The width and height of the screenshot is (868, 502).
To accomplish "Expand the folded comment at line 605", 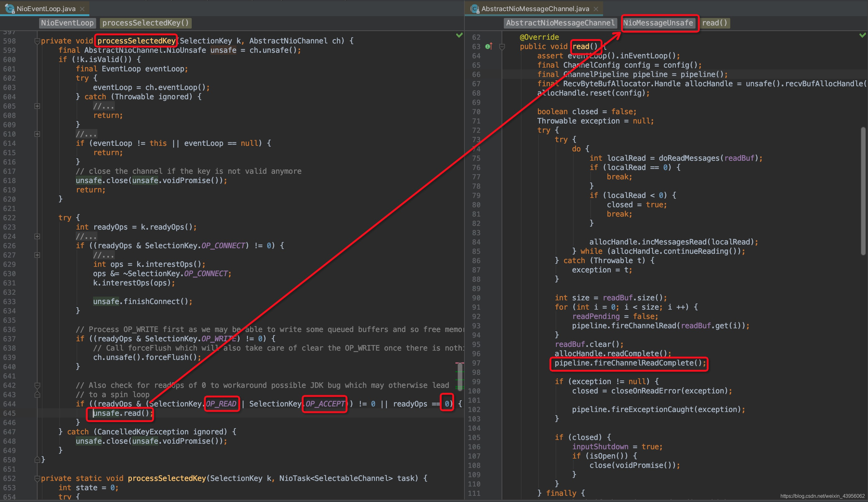I will pos(37,106).
